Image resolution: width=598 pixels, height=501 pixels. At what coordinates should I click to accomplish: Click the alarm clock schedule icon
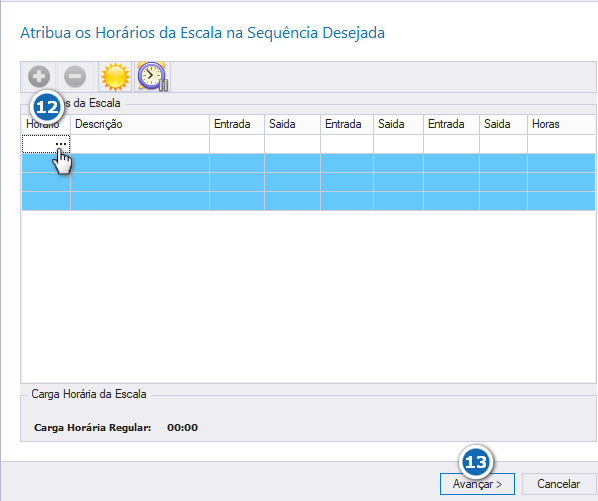click(x=153, y=77)
